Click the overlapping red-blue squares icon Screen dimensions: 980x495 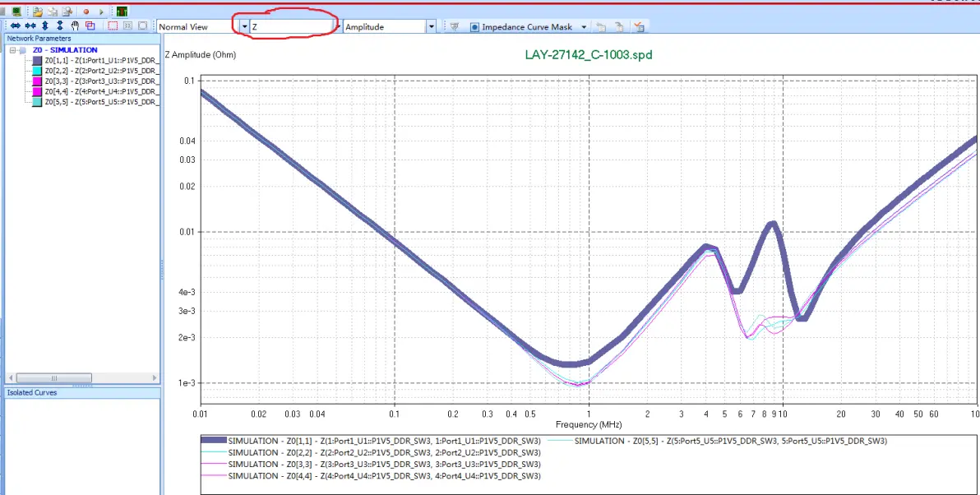coord(90,26)
